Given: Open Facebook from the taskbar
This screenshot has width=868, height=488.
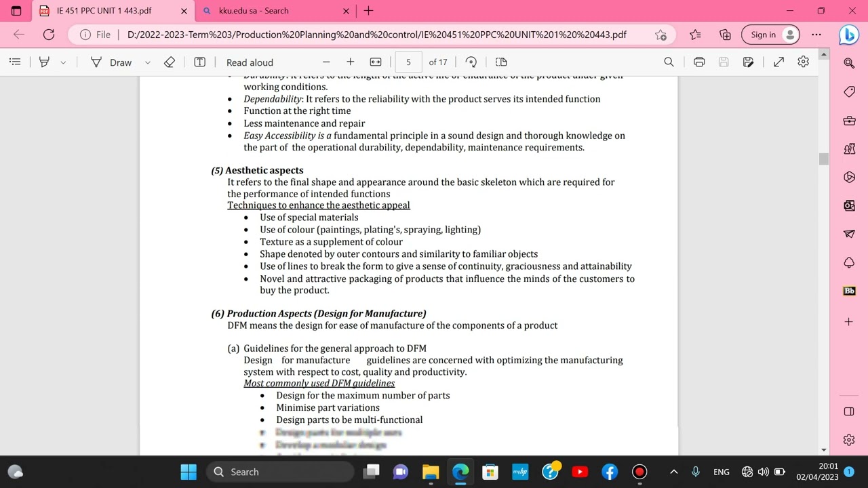Looking at the screenshot, I should (x=610, y=472).
